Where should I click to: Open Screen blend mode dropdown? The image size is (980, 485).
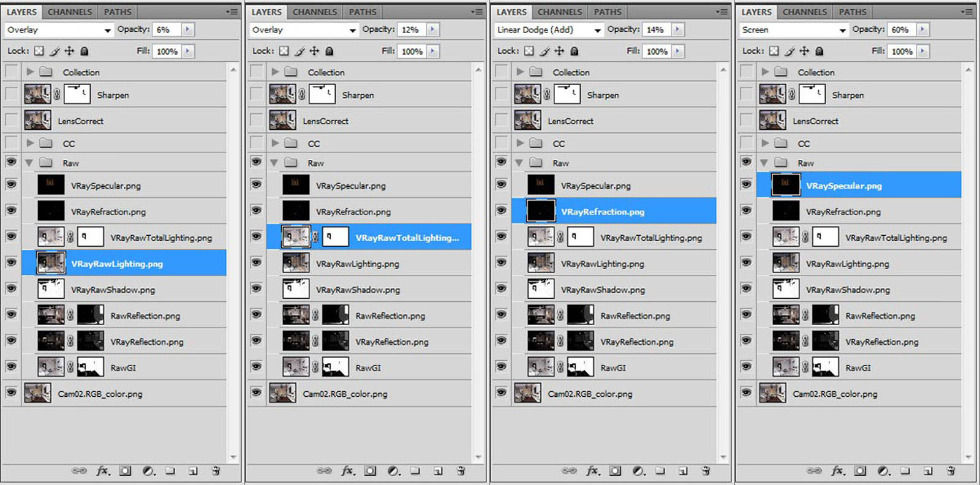coord(794,29)
